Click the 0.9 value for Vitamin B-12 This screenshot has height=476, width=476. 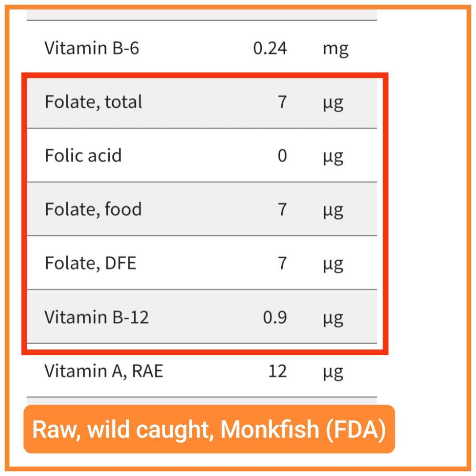tap(275, 317)
